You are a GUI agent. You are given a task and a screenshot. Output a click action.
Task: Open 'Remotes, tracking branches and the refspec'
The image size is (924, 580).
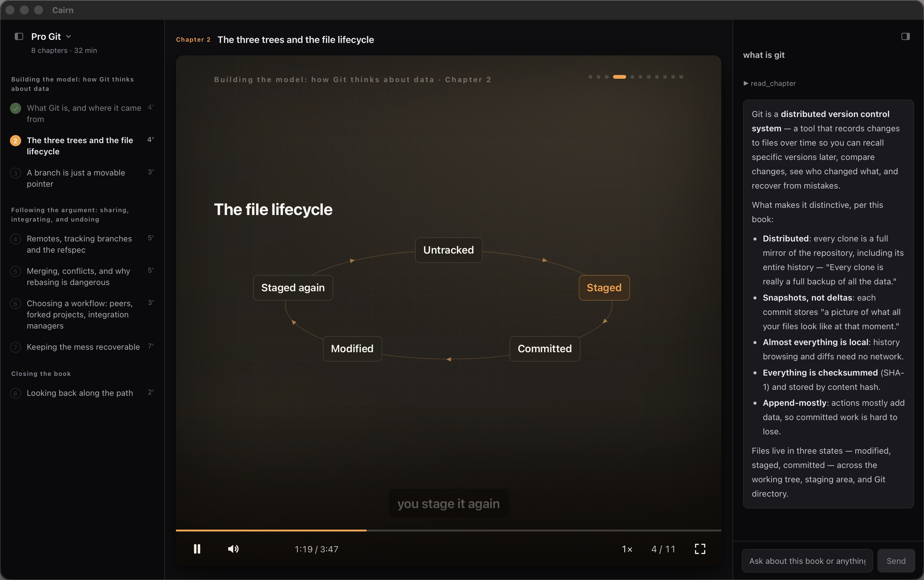(x=82, y=244)
